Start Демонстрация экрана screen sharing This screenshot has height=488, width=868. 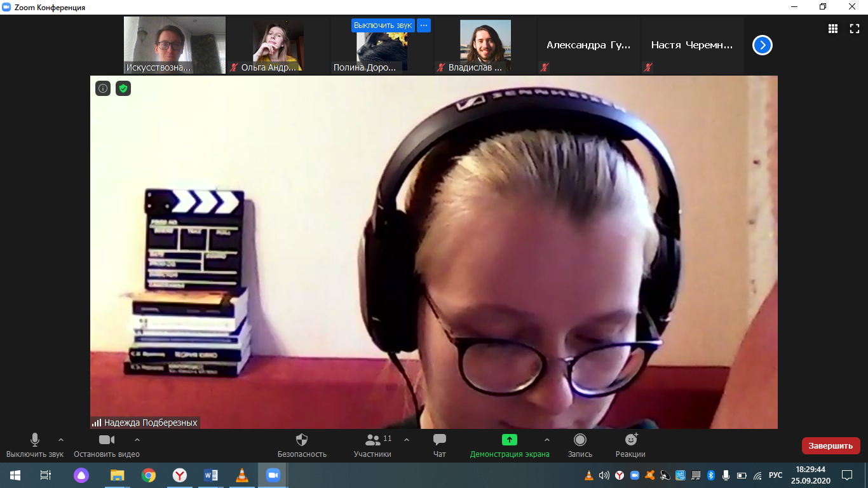point(510,445)
